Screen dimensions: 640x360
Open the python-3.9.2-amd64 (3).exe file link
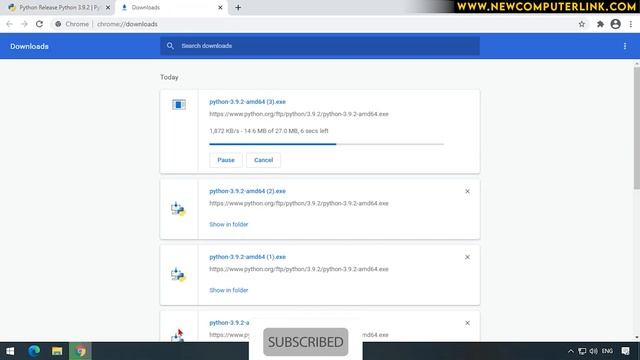click(x=247, y=102)
